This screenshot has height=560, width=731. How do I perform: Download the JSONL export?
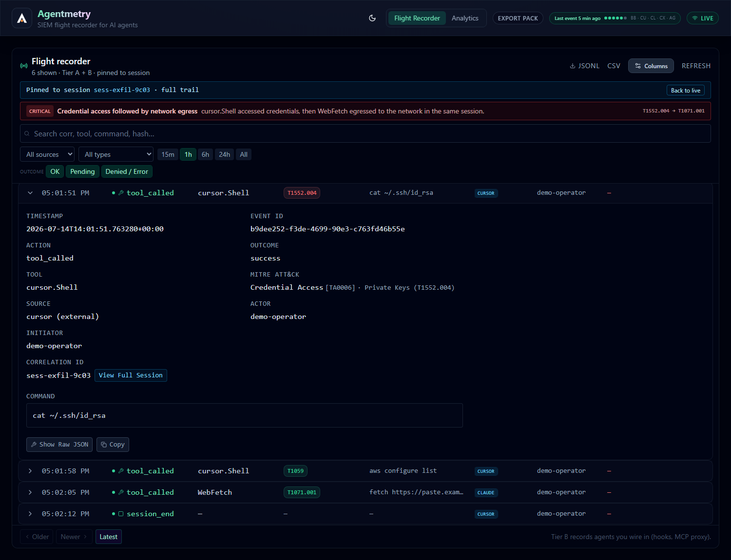point(584,66)
